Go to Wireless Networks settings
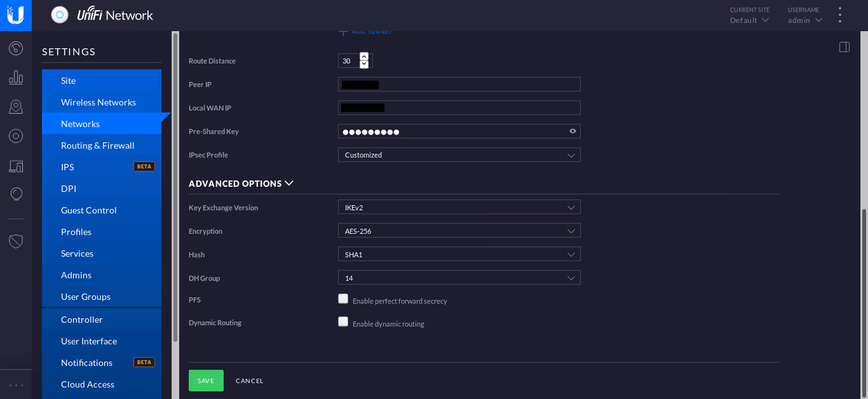The image size is (868, 399). point(98,102)
